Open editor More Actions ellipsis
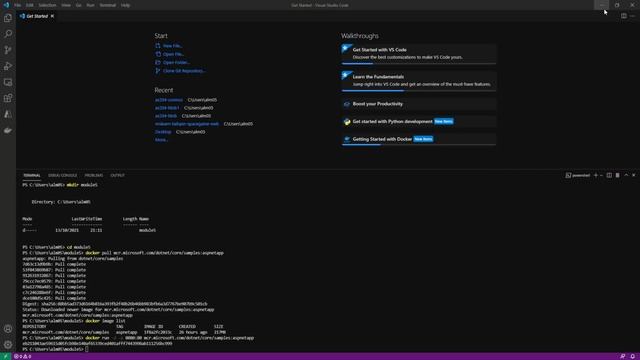The height and width of the screenshot is (360, 640). [x=632, y=16]
